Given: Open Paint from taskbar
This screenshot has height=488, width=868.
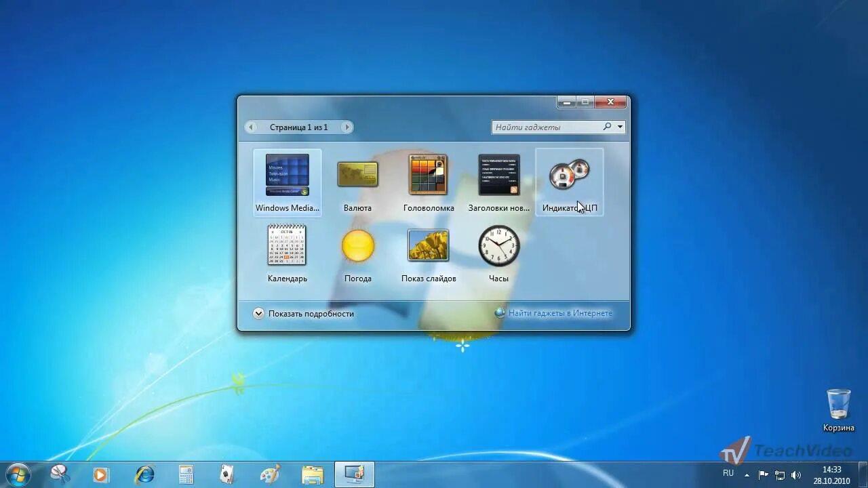Looking at the screenshot, I should (270, 474).
